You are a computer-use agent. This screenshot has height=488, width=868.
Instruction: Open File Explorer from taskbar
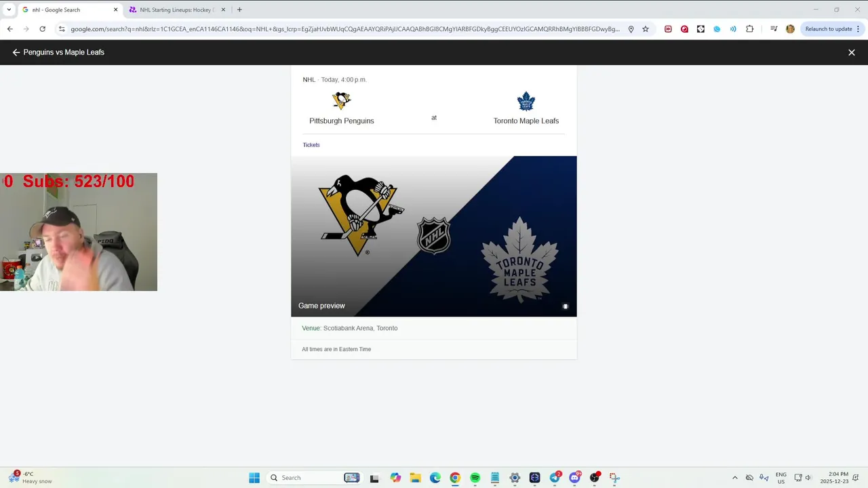tap(415, 478)
